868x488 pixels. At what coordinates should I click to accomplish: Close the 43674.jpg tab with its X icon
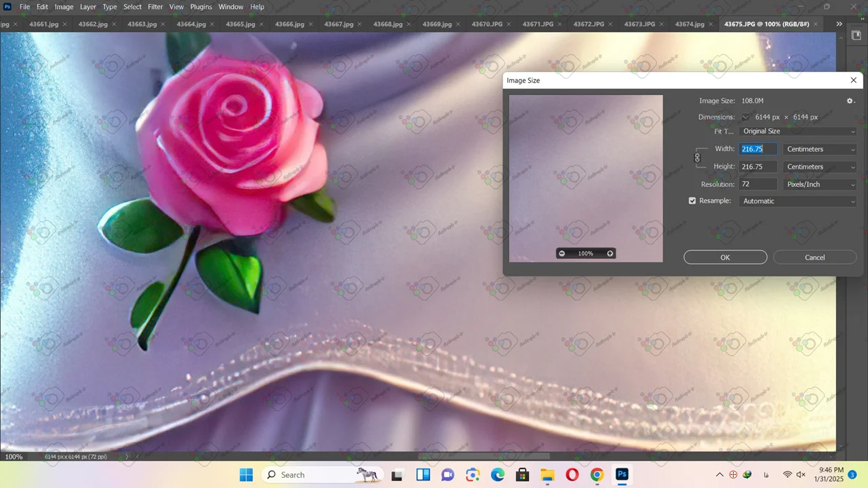click(x=710, y=24)
